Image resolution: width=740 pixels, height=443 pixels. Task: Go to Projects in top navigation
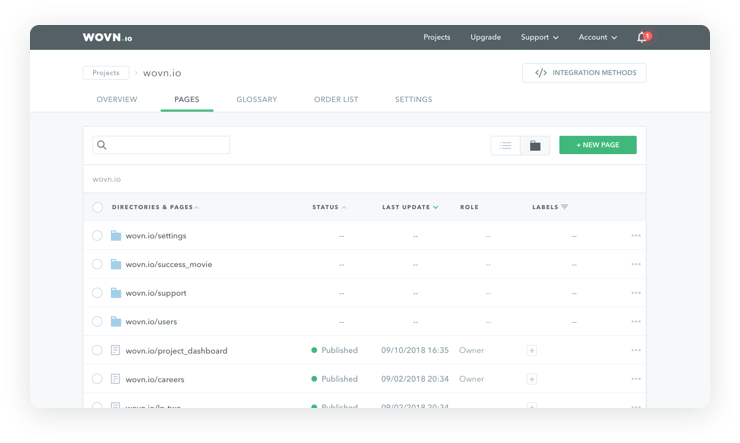coord(437,37)
